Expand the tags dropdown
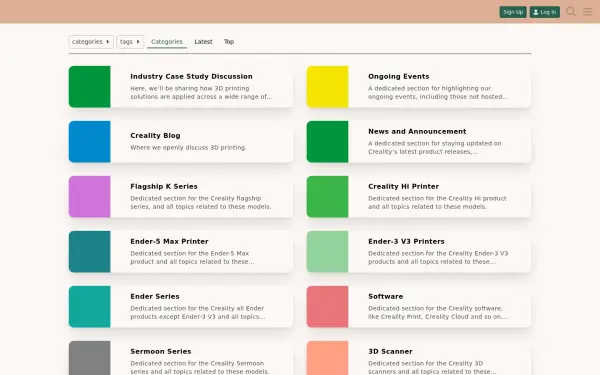 coord(130,42)
